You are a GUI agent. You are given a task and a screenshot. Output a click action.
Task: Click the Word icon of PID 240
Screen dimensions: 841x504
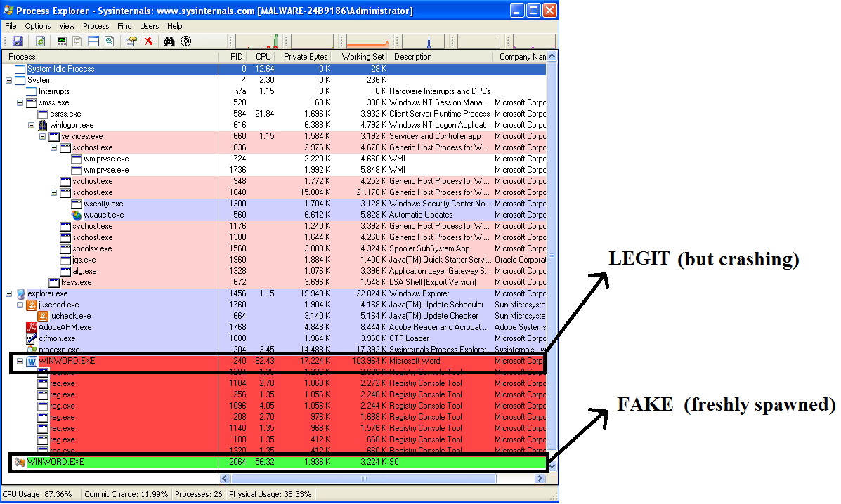tap(32, 362)
